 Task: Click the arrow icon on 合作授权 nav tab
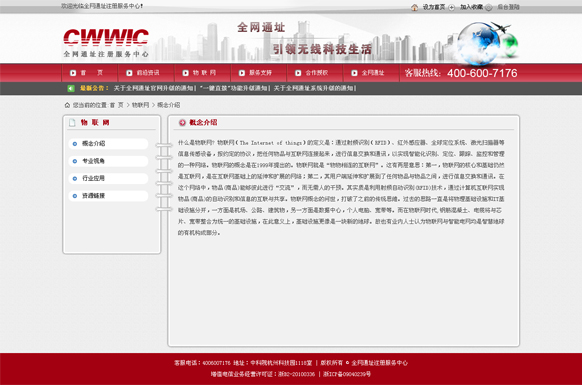(x=298, y=73)
